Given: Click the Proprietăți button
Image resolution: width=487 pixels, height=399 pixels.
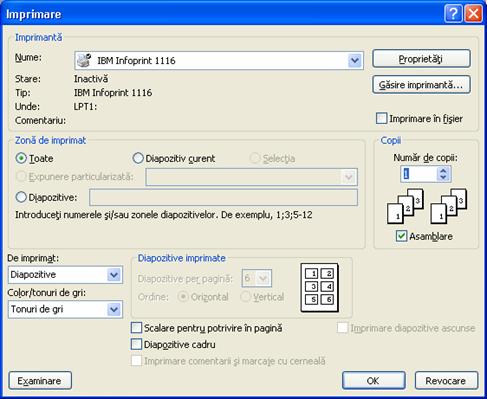Looking at the screenshot, I should pyautogui.click(x=421, y=59).
